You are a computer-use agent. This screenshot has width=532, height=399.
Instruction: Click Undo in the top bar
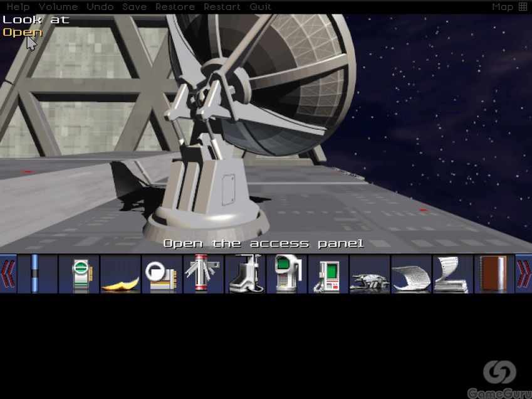click(100, 7)
